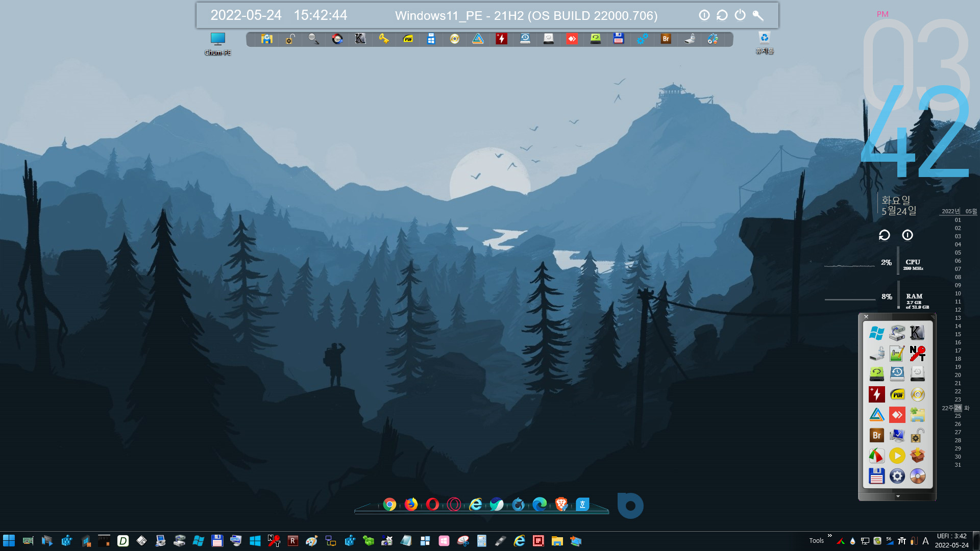This screenshot has width=980, height=551.
Task: Open the Windows Start button
Action: (x=9, y=541)
